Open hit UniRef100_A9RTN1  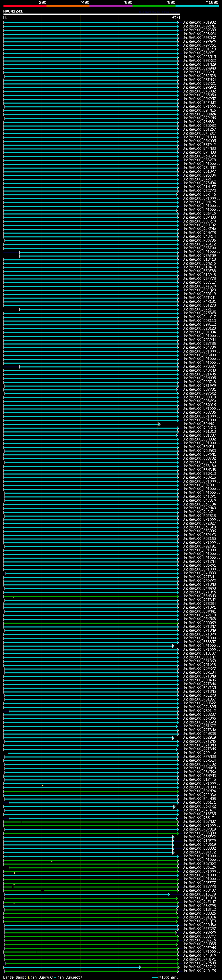199,26
